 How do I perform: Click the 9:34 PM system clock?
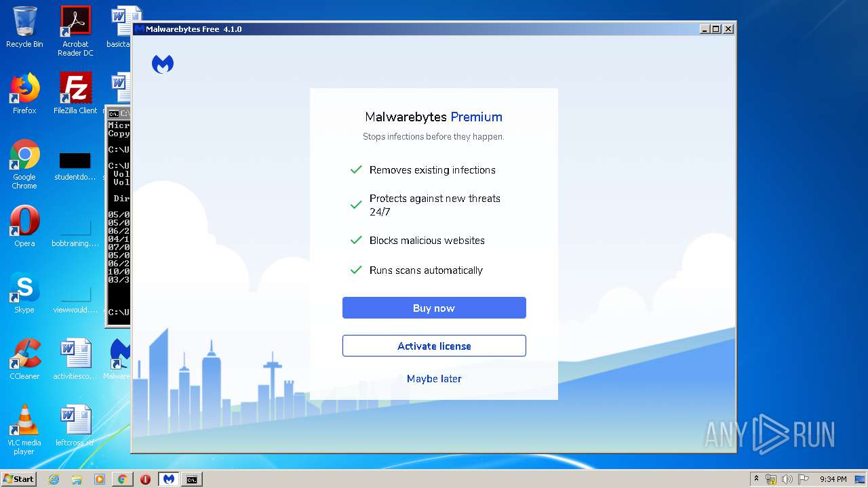[x=833, y=479]
